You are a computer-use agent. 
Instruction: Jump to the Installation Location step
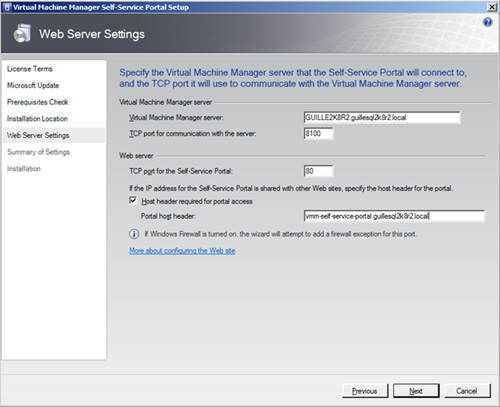tap(37, 119)
